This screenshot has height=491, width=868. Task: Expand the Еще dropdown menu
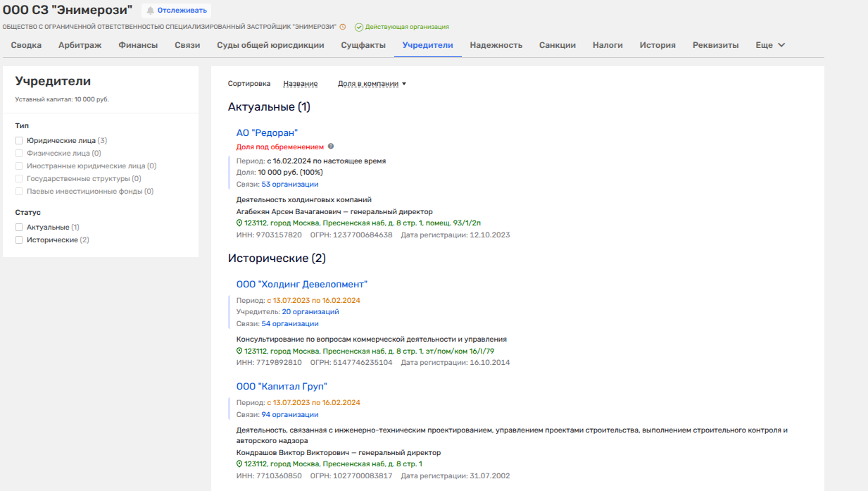coord(770,45)
